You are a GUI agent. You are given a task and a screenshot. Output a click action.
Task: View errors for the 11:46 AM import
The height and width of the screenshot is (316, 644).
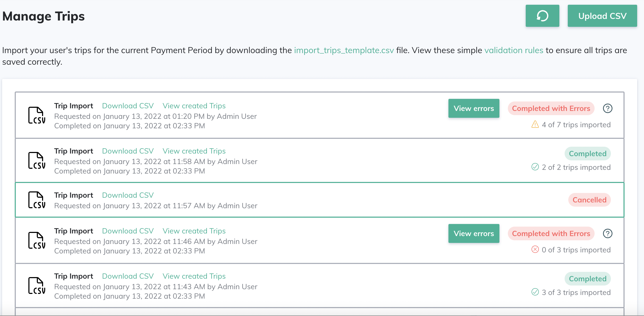(x=474, y=233)
